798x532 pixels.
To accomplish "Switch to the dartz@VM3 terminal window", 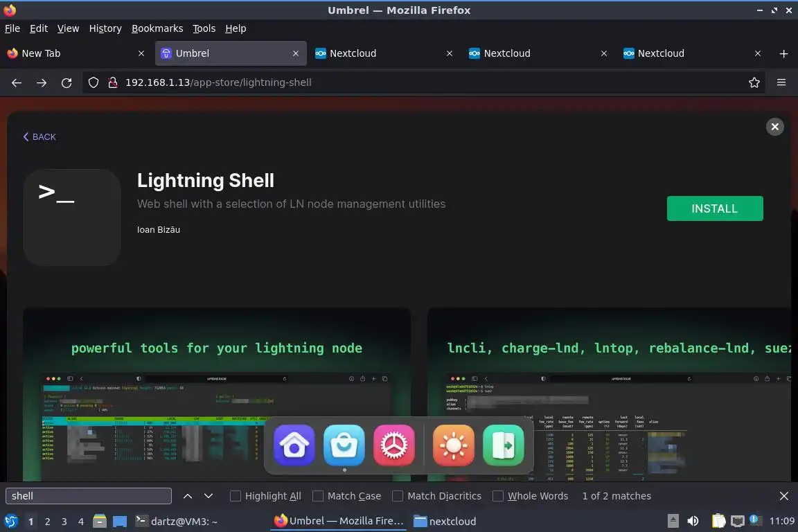I will pos(177,521).
